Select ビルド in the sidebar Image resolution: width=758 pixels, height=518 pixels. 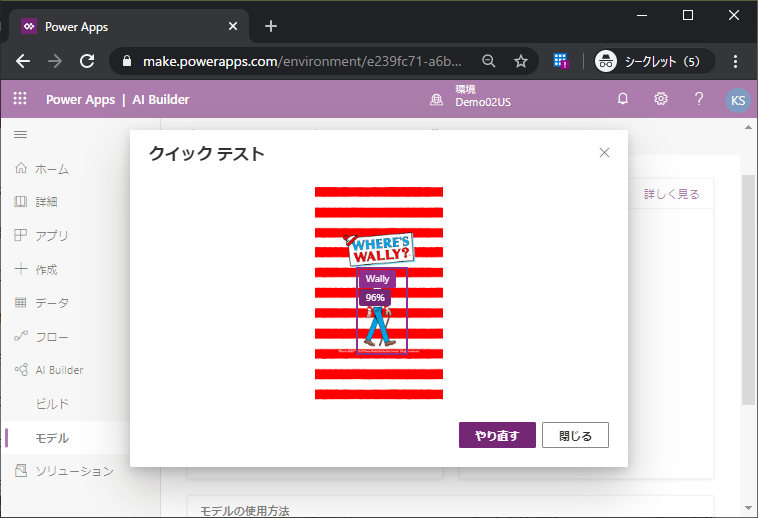click(52, 404)
